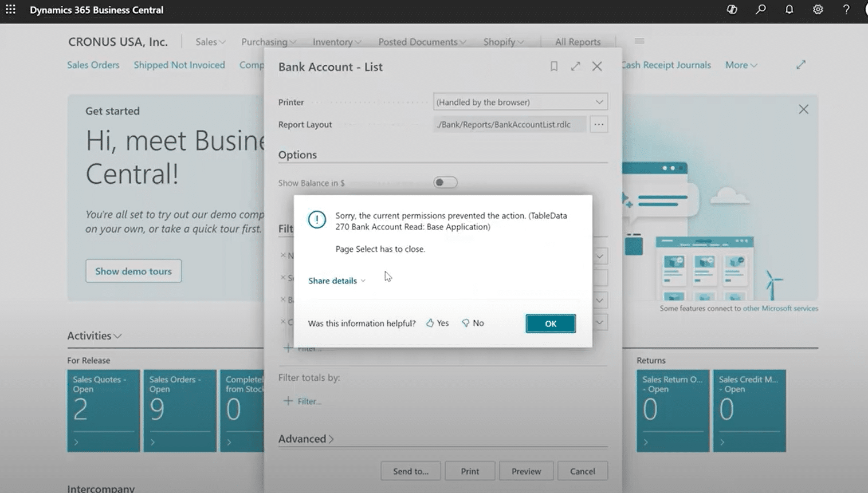The height and width of the screenshot is (493, 868).
Task: Open the Purchasing menu
Action: coord(268,42)
